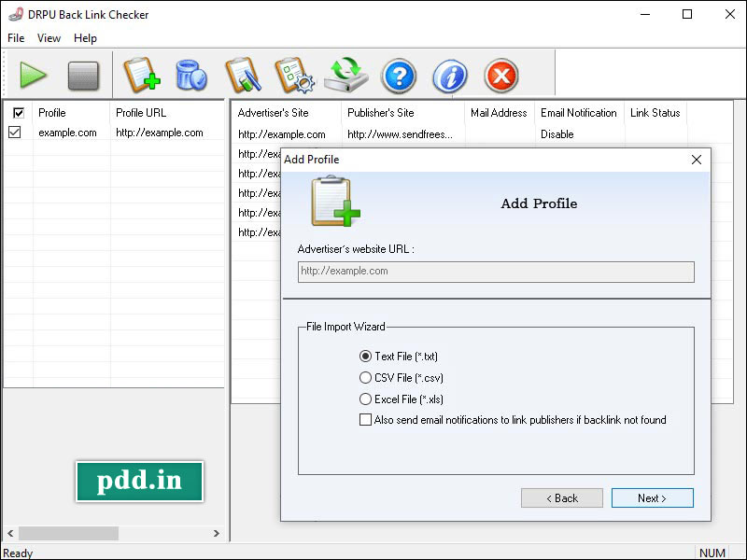Choose the CSV File (*.csv) radio button
747x560 pixels.
(365, 378)
